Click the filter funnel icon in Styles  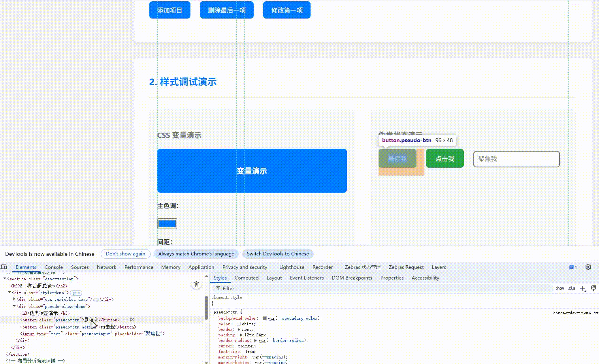pos(219,288)
